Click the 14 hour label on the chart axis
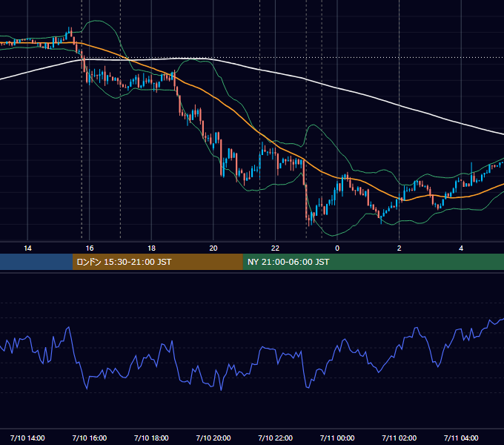Screen dimensions: 504x445 point(27,248)
